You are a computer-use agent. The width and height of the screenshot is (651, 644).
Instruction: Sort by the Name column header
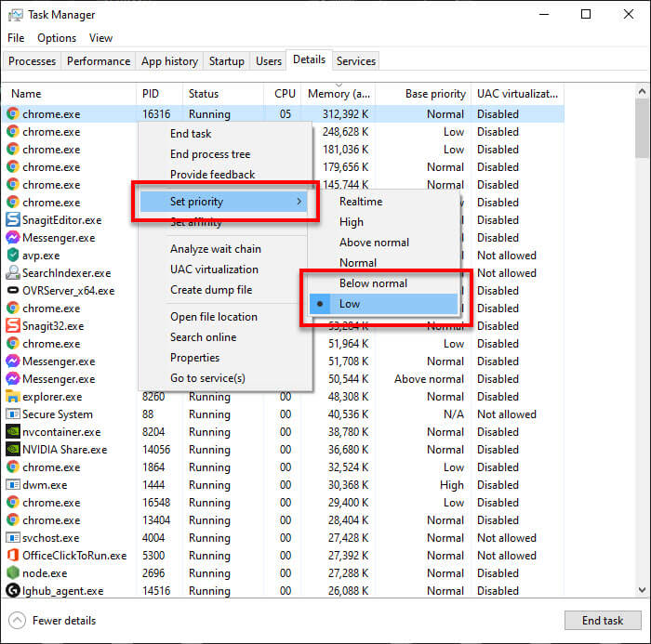pyautogui.click(x=70, y=94)
